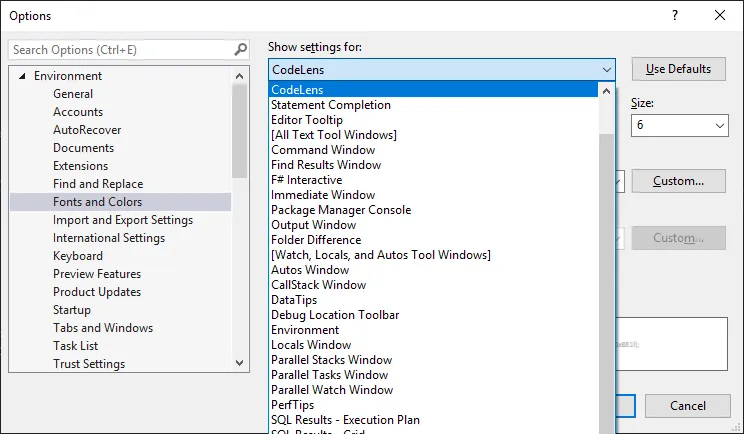Screen dimensions: 744x434
Task: Choose CodeLens from the dropdown list
Action: (x=433, y=90)
